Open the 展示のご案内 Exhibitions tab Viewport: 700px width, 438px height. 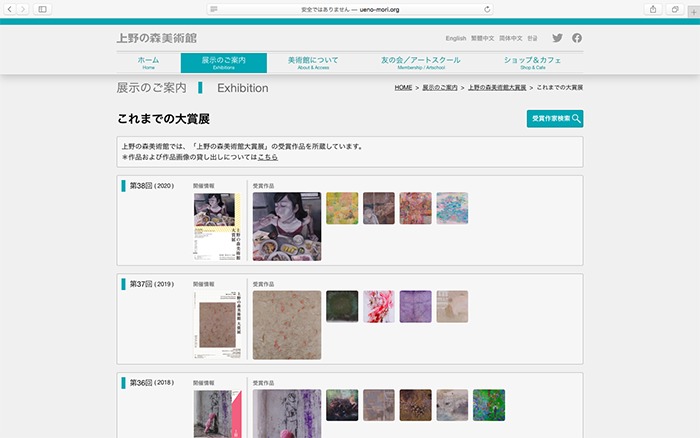(x=224, y=63)
